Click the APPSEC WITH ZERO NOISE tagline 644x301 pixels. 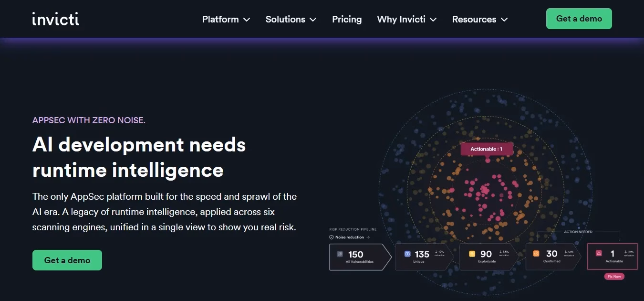pyautogui.click(x=89, y=120)
